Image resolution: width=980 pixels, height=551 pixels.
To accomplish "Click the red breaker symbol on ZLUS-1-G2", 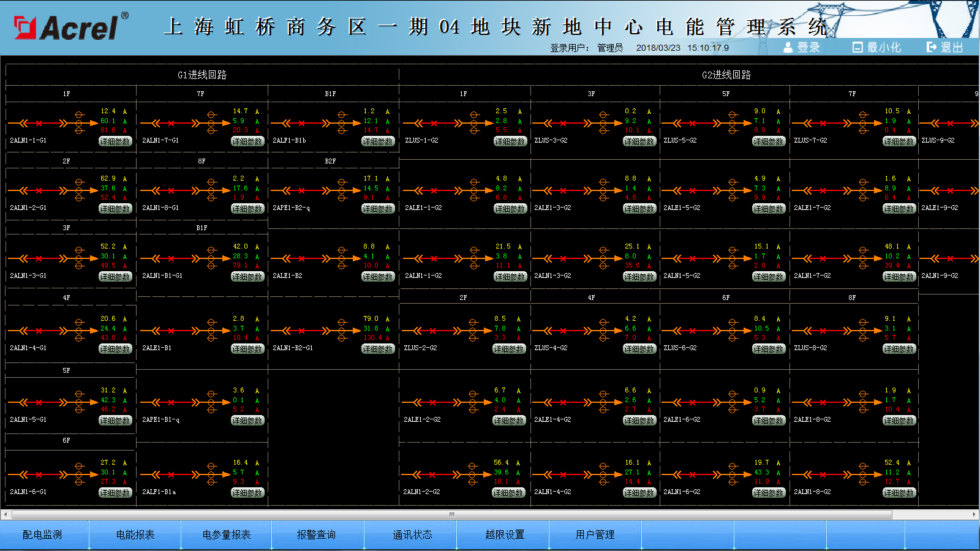I will point(434,123).
